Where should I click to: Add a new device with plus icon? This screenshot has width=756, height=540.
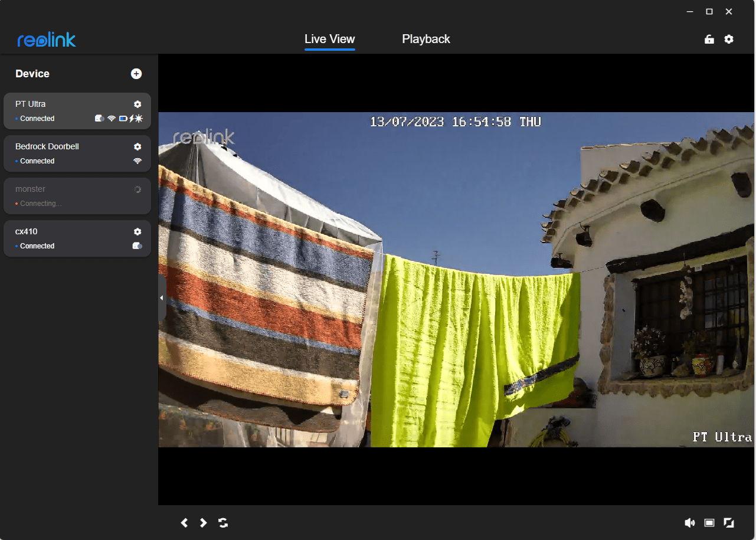point(136,74)
